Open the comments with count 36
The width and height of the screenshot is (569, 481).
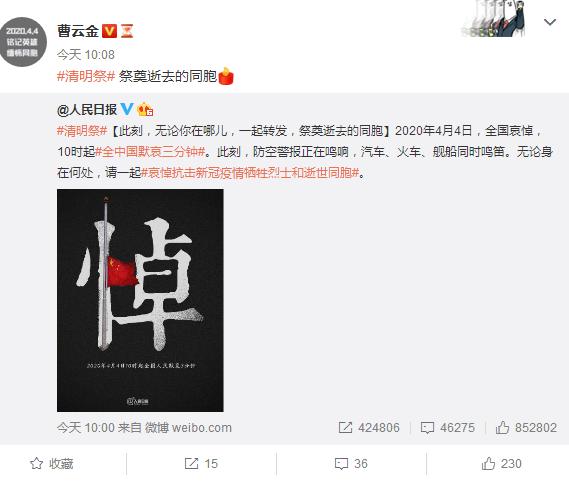[x=351, y=464]
